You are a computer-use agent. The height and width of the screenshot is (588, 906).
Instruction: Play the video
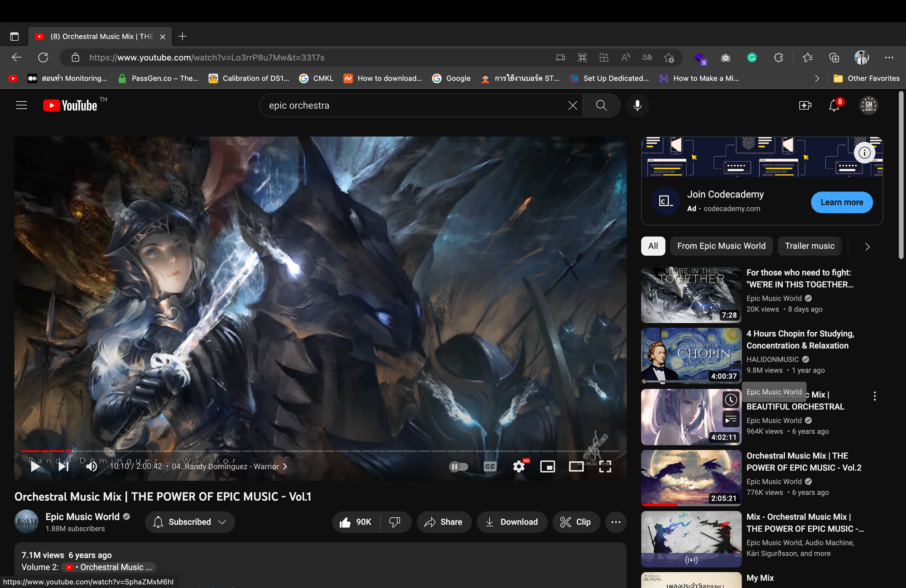(35, 466)
